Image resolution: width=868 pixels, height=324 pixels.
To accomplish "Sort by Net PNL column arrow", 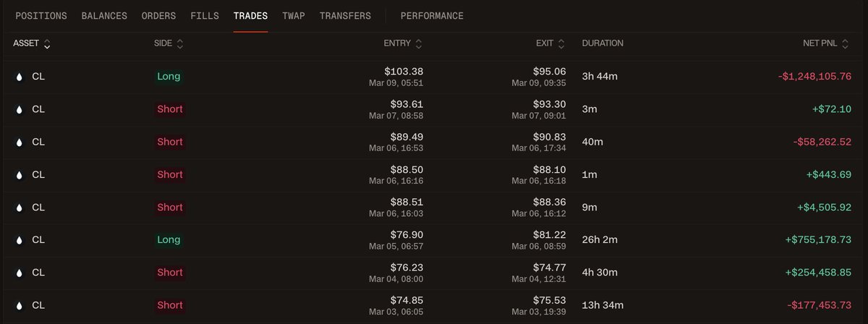I will pyautogui.click(x=845, y=44).
